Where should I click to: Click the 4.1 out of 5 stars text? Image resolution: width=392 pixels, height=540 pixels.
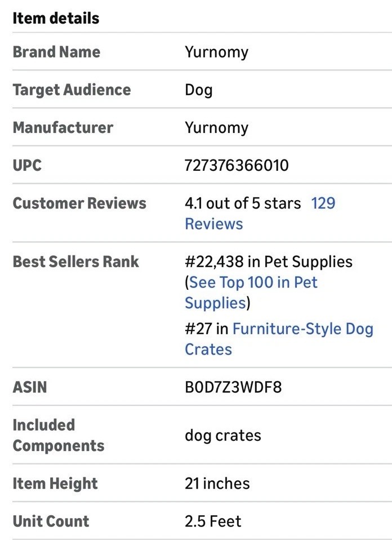243,203
